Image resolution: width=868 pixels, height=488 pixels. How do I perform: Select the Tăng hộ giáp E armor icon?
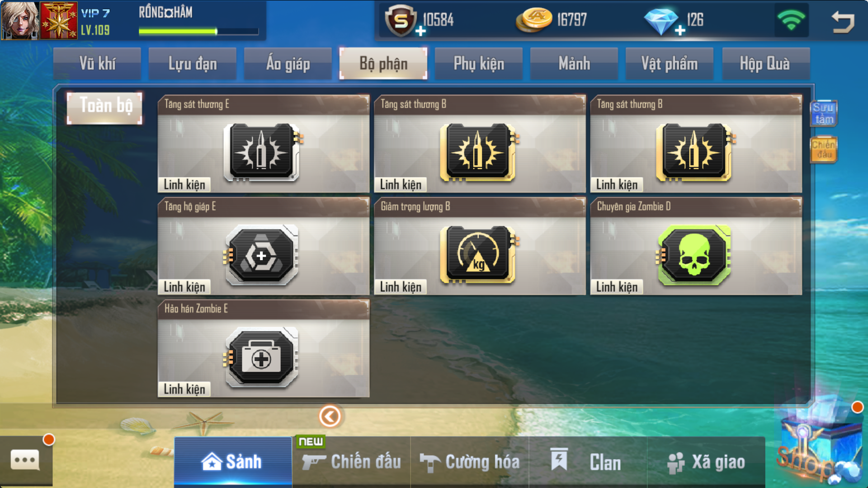tap(261, 255)
